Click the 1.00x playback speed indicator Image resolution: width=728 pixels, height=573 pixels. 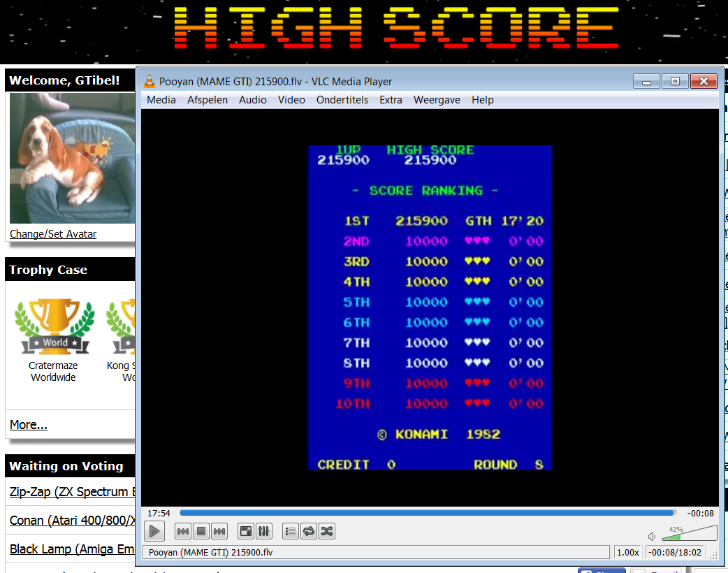[x=627, y=552]
